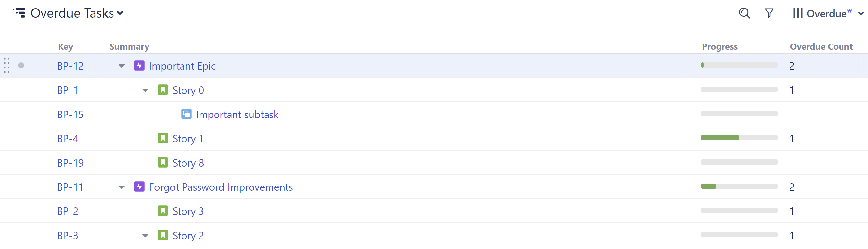The image size is (868, 249).
Task: Click the story icon next to Story 8
Action: [163, 162]
